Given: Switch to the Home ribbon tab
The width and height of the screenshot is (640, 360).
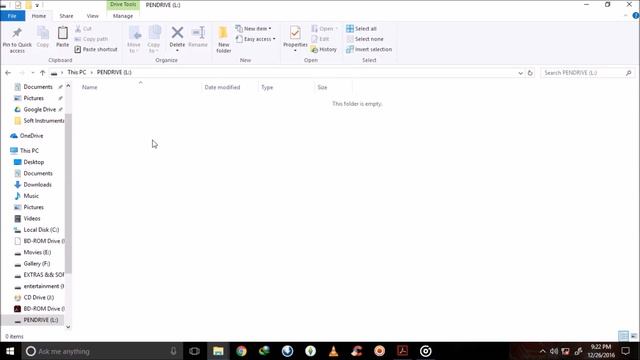Looking at the screenshot, I should [x=39, y=16].
